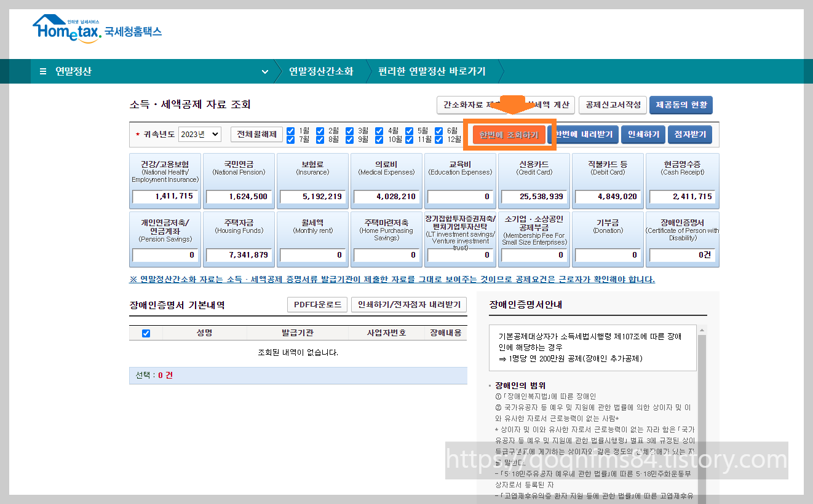The height and width of the screenshot is (504, 813).
Task: Toggle the select-all checkbox in table header
Action: coord(146,333)
